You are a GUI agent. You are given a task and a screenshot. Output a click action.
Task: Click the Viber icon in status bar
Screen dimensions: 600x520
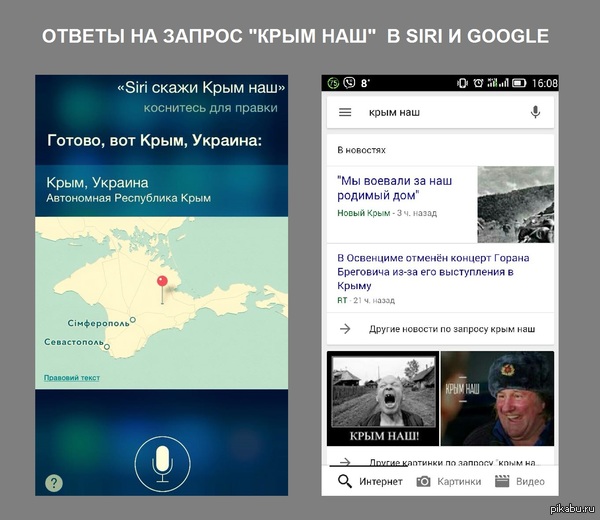349,82
